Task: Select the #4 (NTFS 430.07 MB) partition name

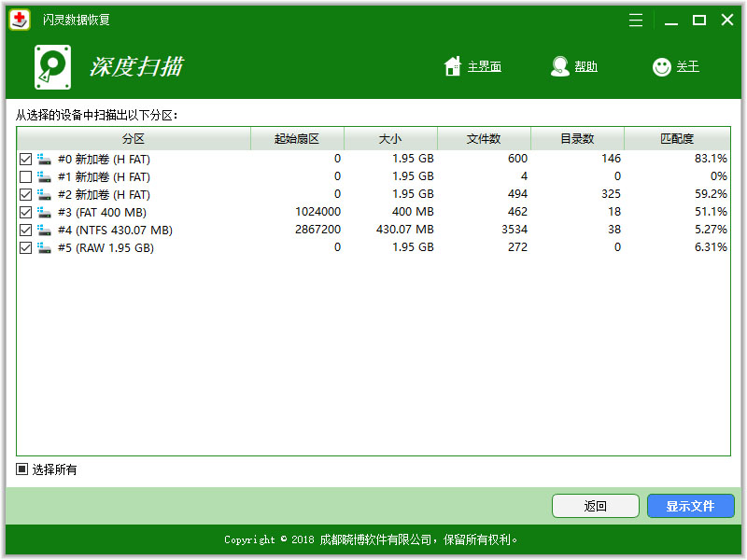Action: pyautogui.click(x=115, y=230)
